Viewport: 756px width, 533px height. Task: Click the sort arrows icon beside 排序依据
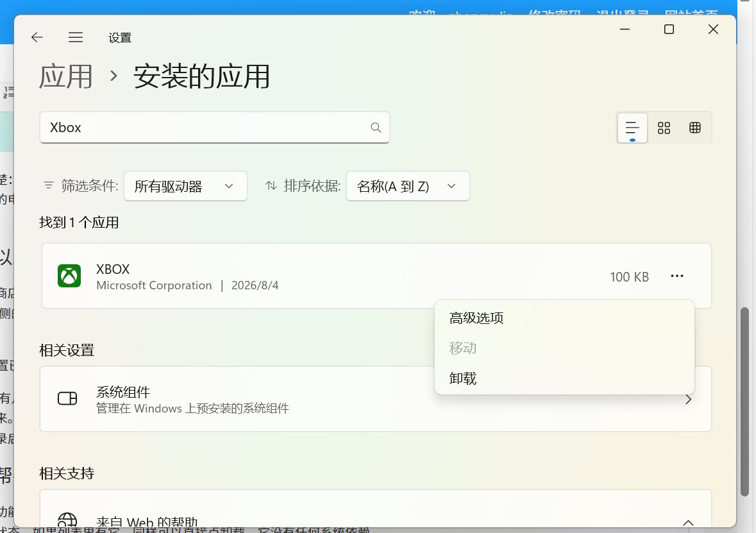coord(271,186)
